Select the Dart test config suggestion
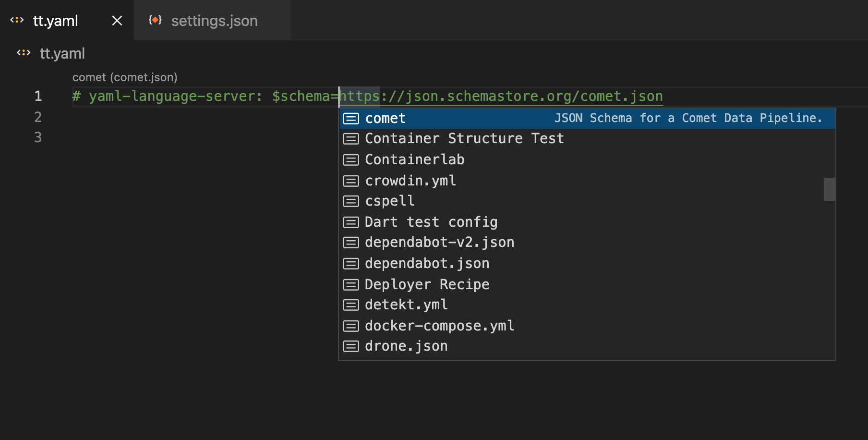This screenshot has width=868, height=440. pyautogui.click(x=431, y=222)
